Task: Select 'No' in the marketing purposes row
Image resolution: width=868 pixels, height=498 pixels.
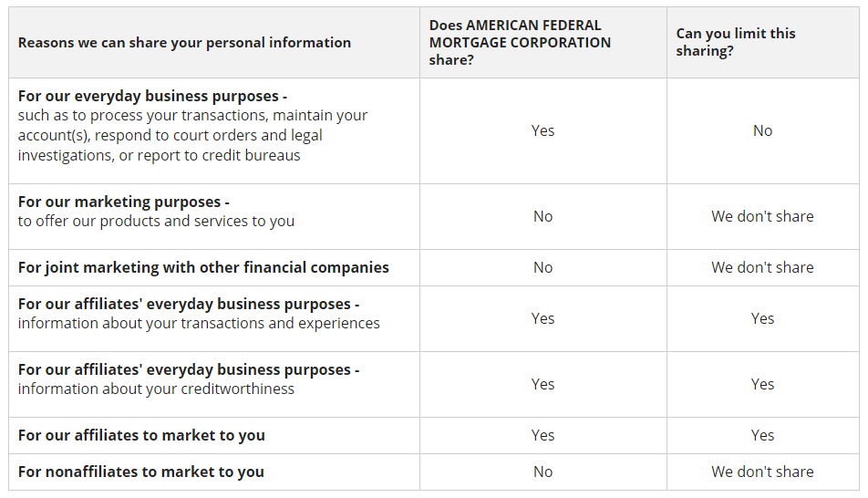Action: [x=542, y=216]
